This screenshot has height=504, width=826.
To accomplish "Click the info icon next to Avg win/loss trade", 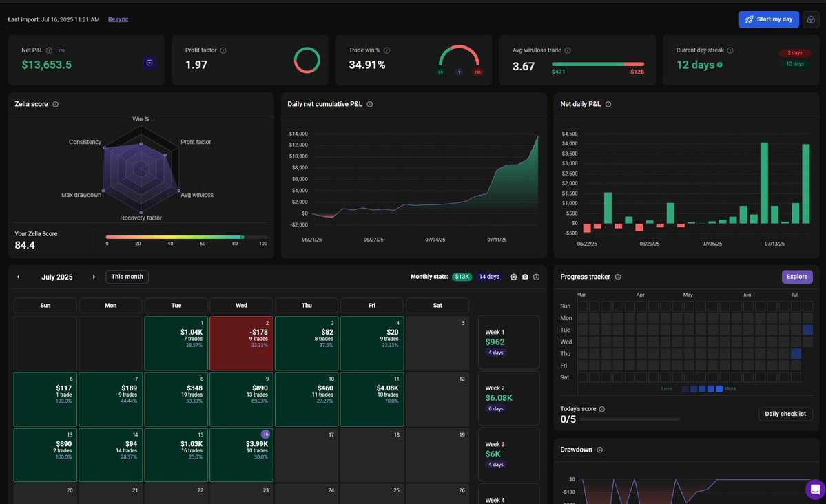I will [568, 50].
